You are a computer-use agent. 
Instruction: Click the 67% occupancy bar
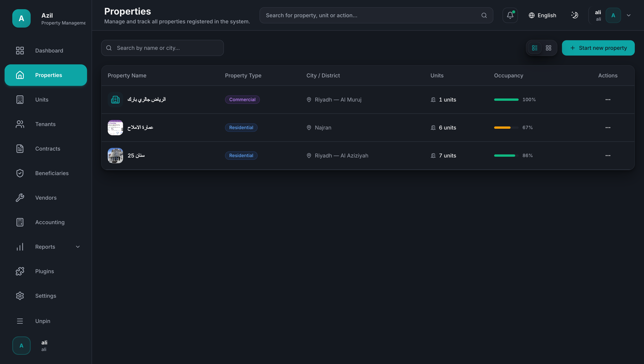tap(506, 128)
